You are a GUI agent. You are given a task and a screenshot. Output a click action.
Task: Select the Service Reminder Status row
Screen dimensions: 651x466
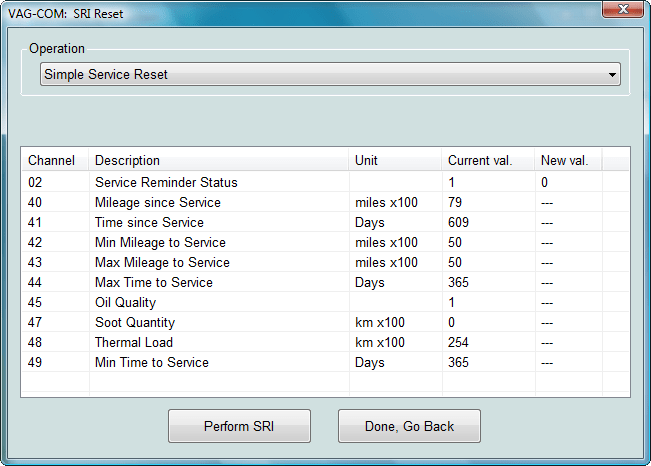coord(325,182)
